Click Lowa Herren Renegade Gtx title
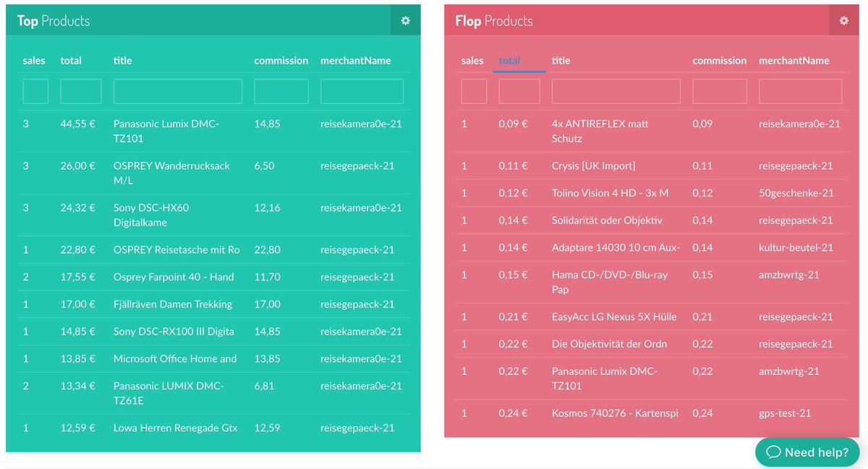 point(176,428)
